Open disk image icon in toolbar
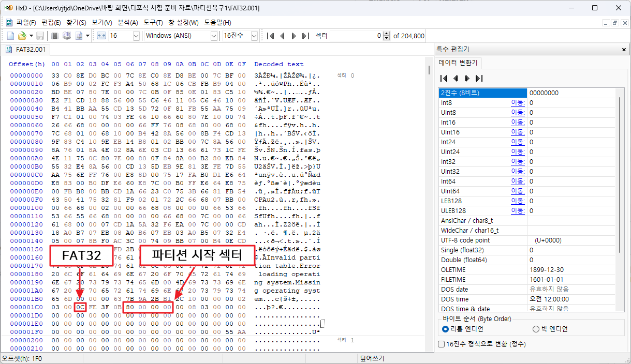631x364 pixels. pos(79,36)
